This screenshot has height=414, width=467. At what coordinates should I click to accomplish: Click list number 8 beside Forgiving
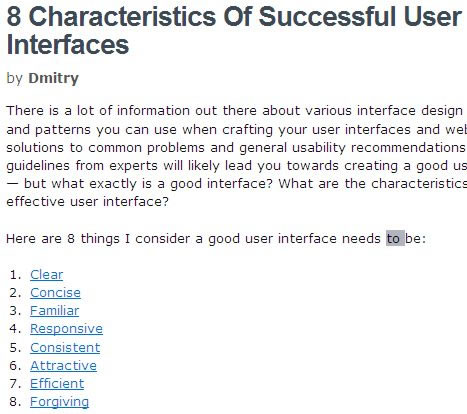[x=15, y=402]
